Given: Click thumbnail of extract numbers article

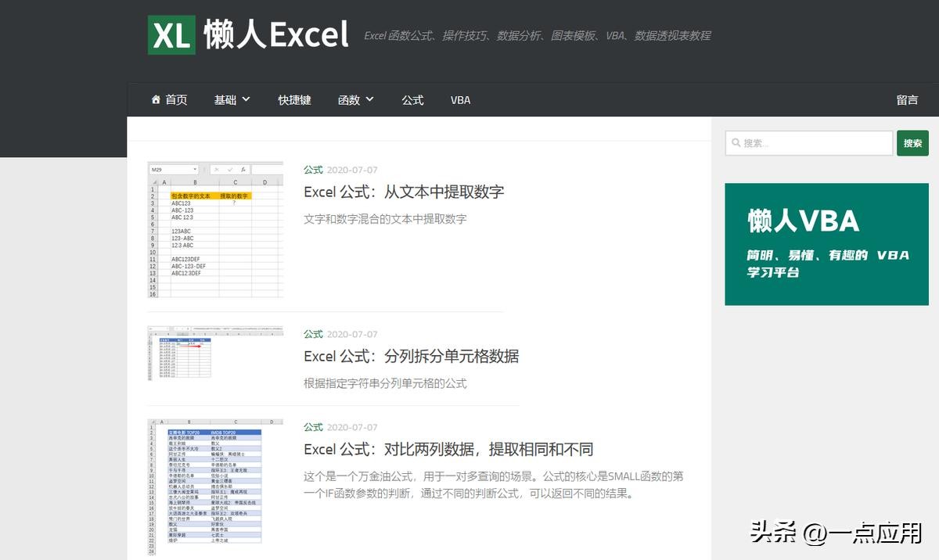Looking at the screenshot, I should click(x=215, y=230).
